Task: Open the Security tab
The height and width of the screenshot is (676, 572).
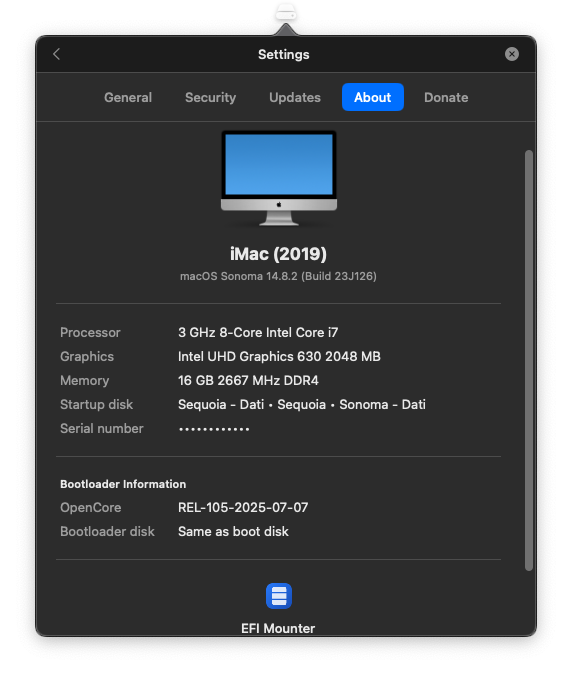Action: (210, 97)
